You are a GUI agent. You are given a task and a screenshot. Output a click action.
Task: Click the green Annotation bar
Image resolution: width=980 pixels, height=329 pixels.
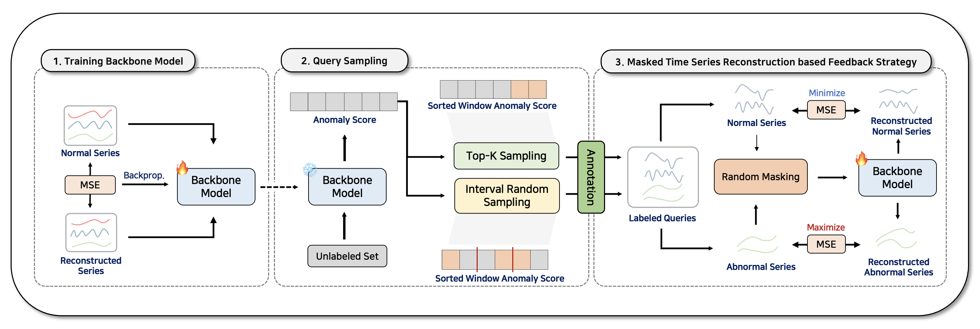pos(591,177)
